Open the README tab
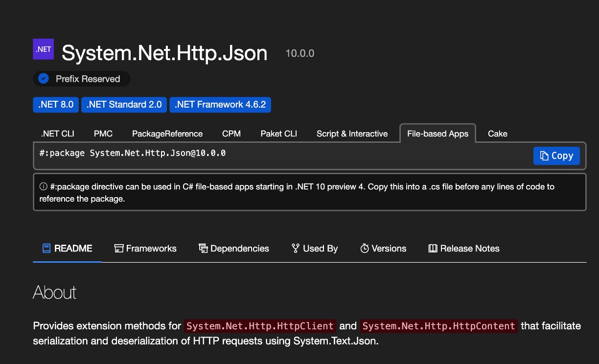The width and height of the screenshot is (599, 364). point(67,249)
